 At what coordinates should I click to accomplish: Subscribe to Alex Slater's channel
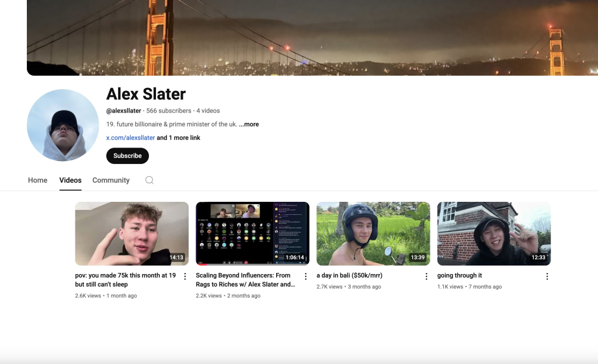127,156
